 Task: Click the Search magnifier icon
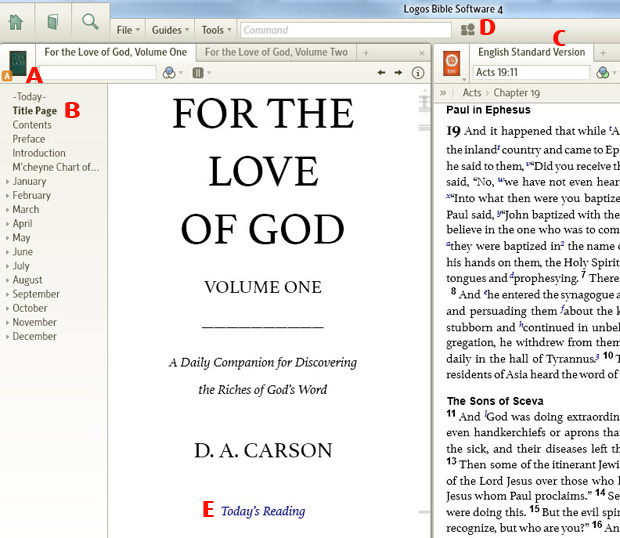tap(90, 20)
